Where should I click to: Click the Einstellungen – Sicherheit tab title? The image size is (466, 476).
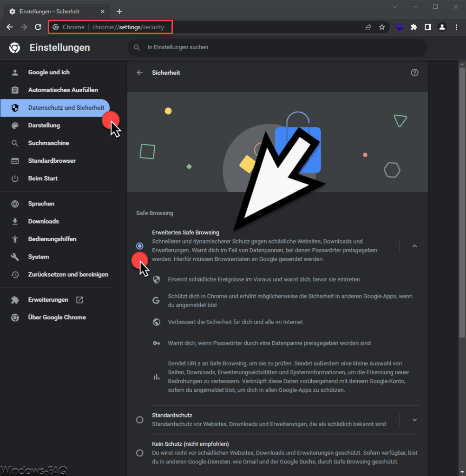[x=49, y=12]
